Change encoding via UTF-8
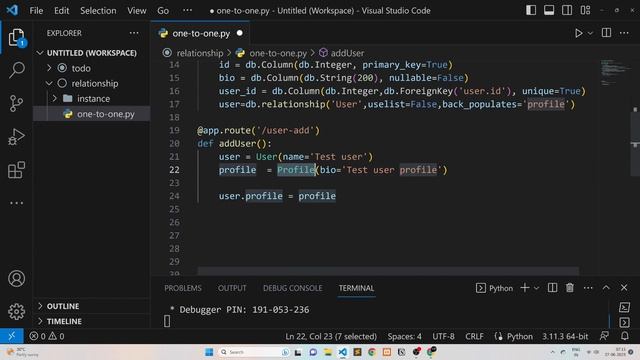The height and width of the screenshot is (360, 640). click(x=443, y=336)
